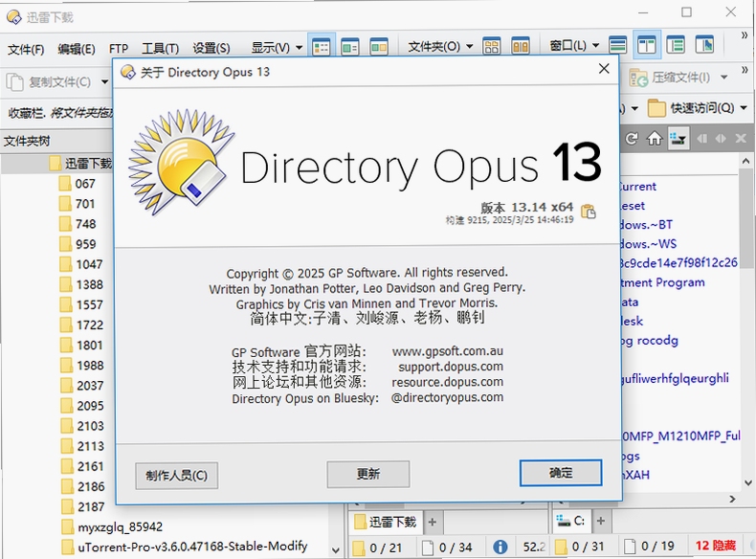Click the 确定 button in the About dialog
756x559 pixels.
pyautogui.click(x=561, y=473)
